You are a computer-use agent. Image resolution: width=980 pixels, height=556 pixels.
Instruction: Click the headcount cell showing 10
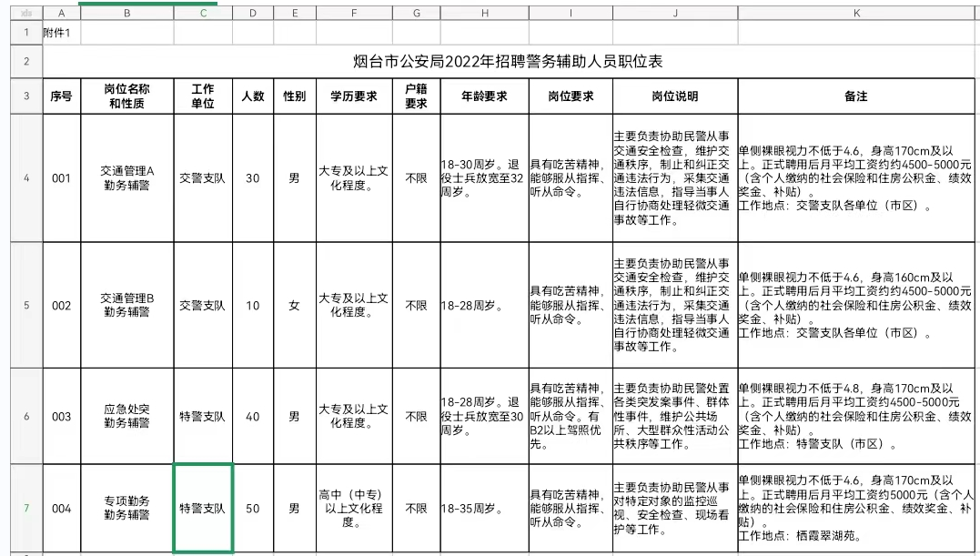(252, 306)
